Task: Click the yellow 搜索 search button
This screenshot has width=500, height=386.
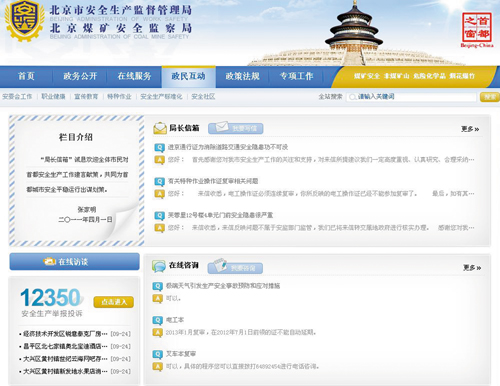Action: coord(490,97)
